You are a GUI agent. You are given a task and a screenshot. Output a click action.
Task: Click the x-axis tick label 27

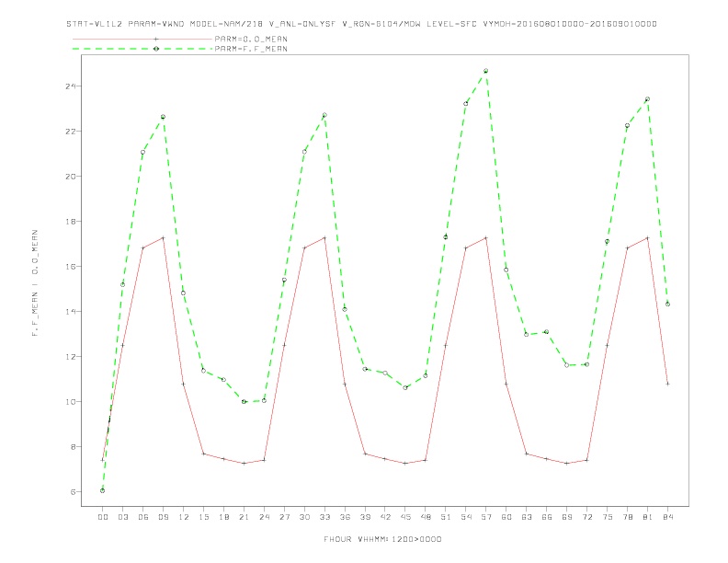pos(284,517)
